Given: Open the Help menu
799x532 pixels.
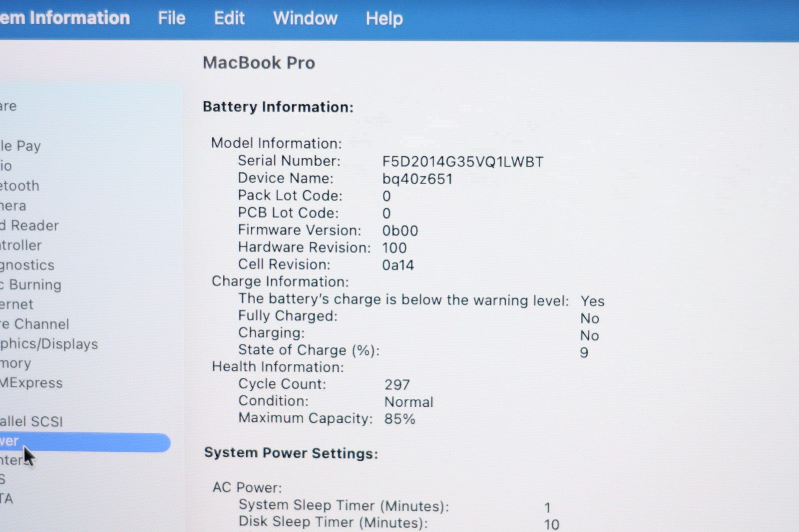Looking at the screenshot, I should tap(384, 18).
